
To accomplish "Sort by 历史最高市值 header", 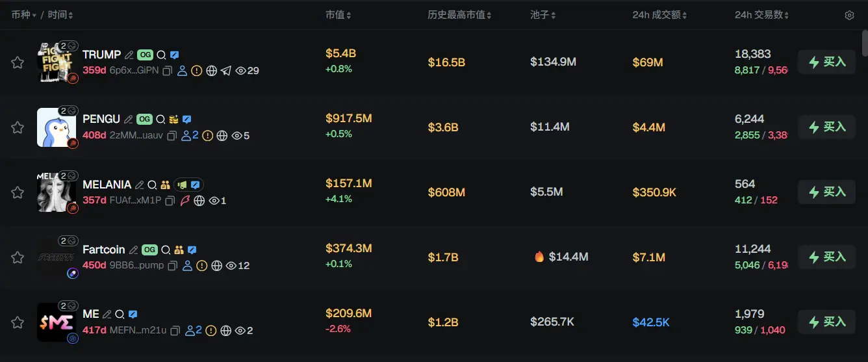I will (x=459, y=15).
